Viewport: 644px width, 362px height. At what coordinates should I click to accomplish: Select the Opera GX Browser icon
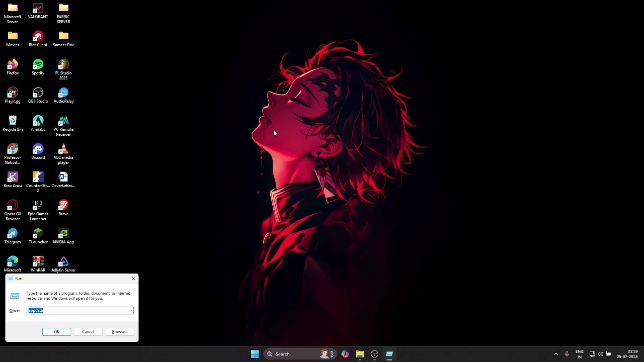pyautogui.click(x=13, y=210)
